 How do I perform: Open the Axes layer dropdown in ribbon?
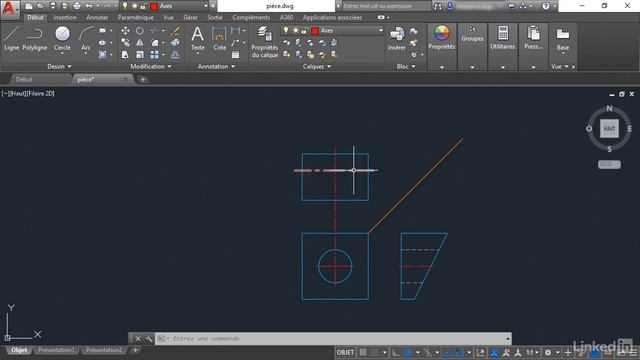click(380, 31)
